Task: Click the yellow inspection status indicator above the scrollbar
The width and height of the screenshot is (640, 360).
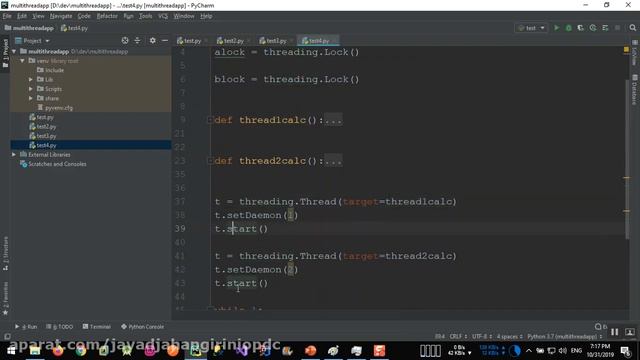Action: (626, 49)
